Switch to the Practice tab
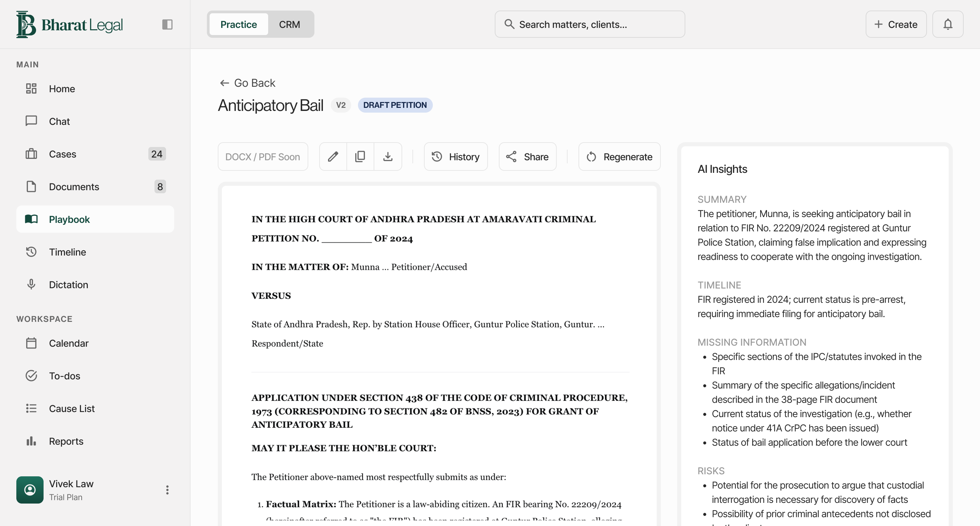 [239, 24]
